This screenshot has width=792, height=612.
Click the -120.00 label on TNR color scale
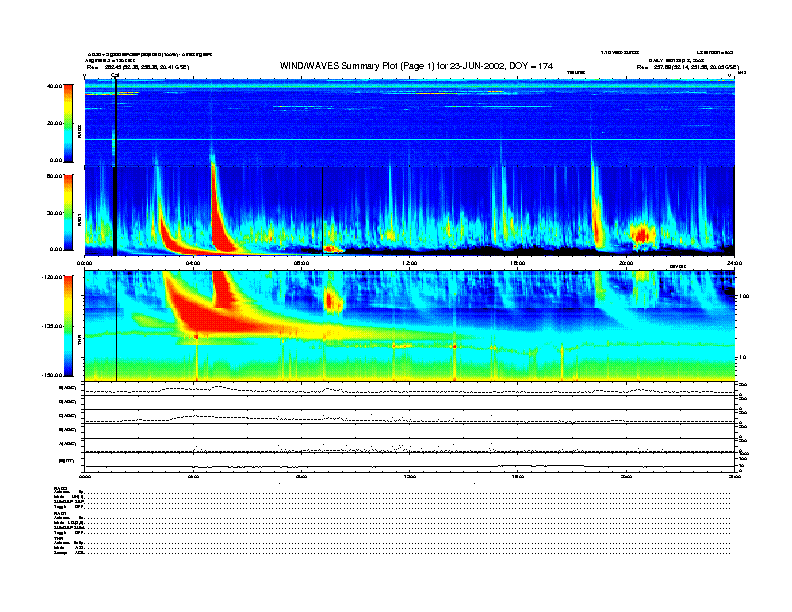click(52, 277)
